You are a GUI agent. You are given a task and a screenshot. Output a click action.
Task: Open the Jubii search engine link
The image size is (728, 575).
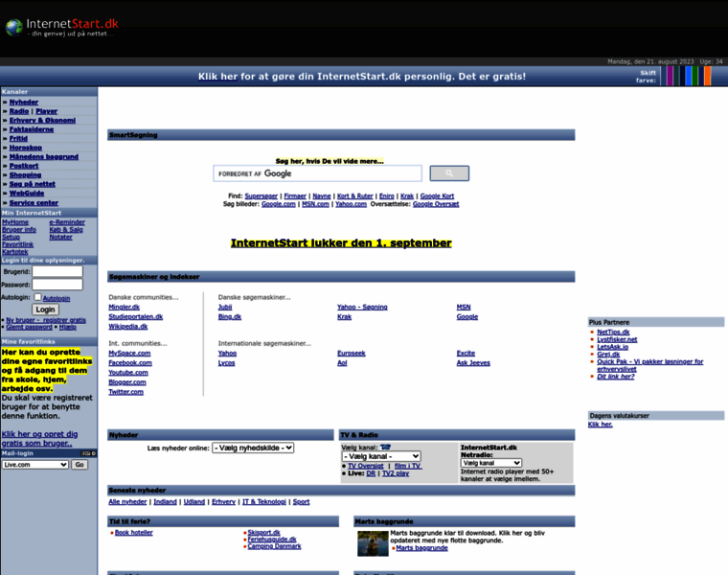pyautogui.click(x=225, y=307)
